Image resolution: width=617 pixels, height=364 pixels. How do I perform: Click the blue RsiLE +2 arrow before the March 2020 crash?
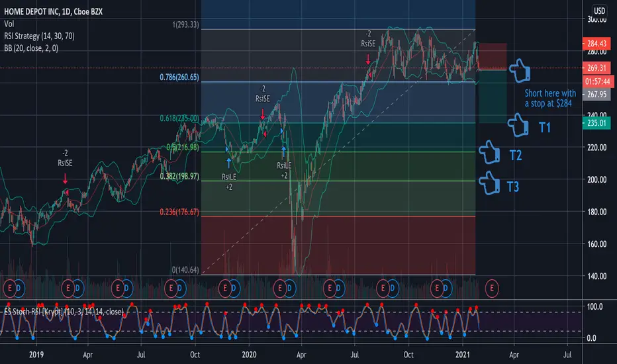[284, 152]
